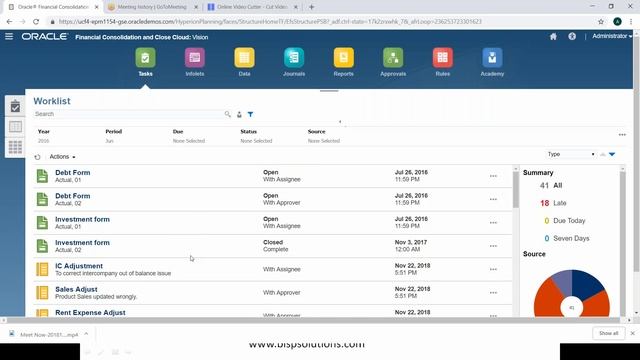Select the Worklist clipboard sidebar icon

(15, 107)
